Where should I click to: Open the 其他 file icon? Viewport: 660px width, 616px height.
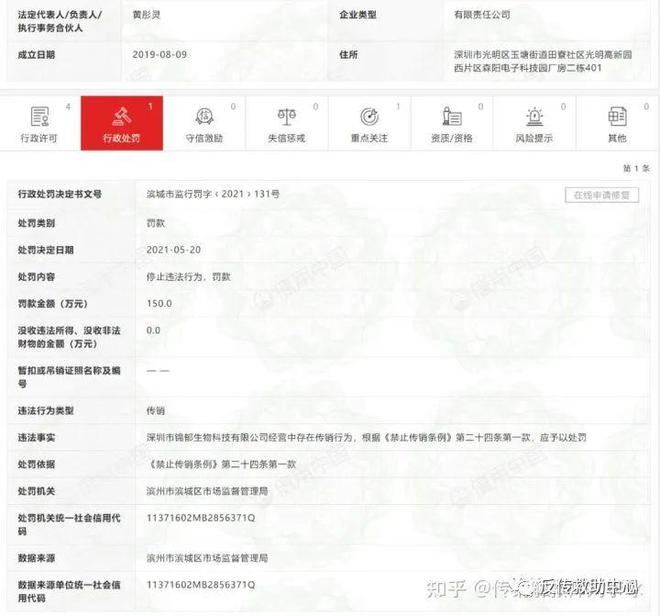[x=617, y=116]
